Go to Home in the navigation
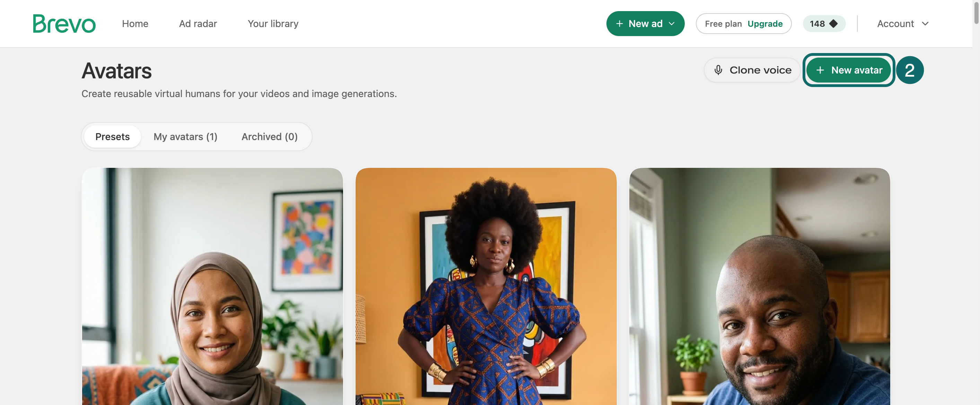980x405 pixels. point(135,24)
